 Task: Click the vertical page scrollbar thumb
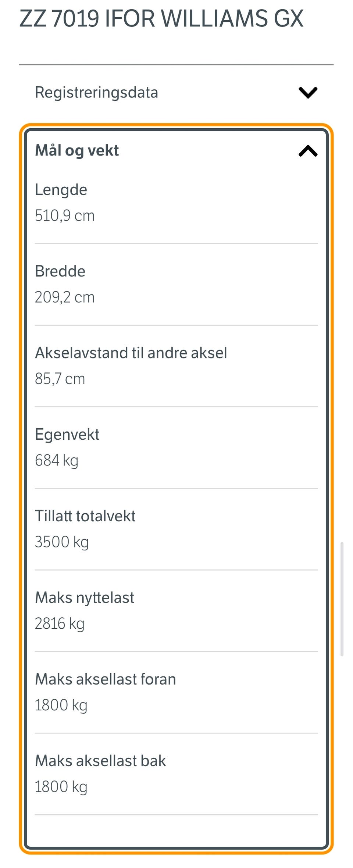[342, 599]
